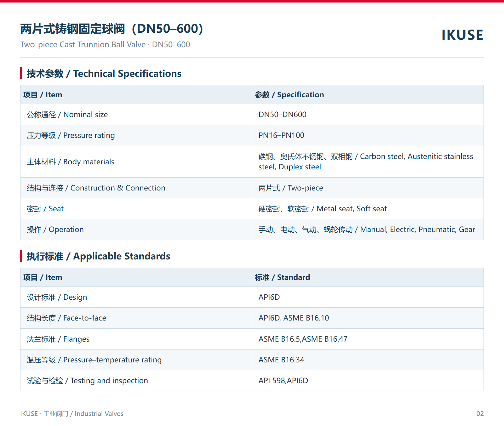
Task: Select the API 598,API6D value
Action: [x=283, y=381]
